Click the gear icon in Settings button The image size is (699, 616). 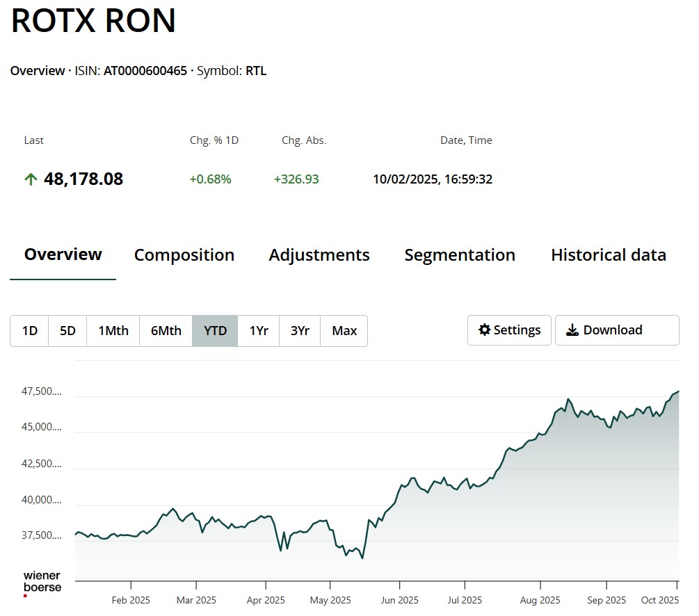point(485,330)
